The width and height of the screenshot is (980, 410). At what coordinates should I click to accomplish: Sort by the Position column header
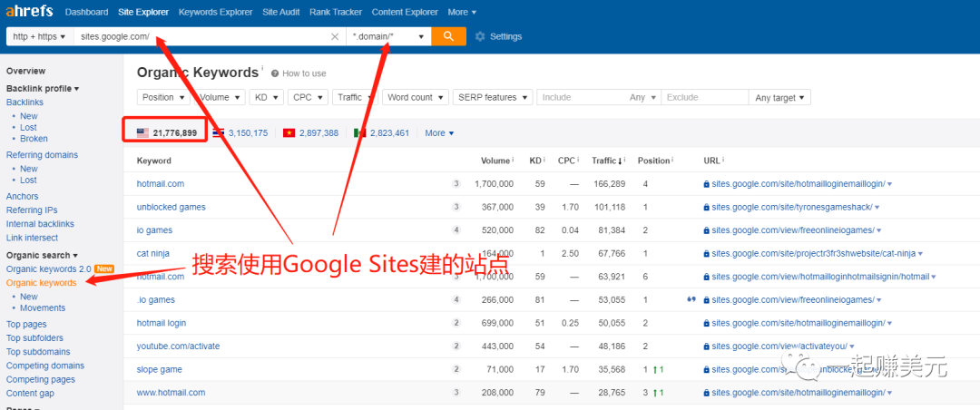click(x=653, y=161)
